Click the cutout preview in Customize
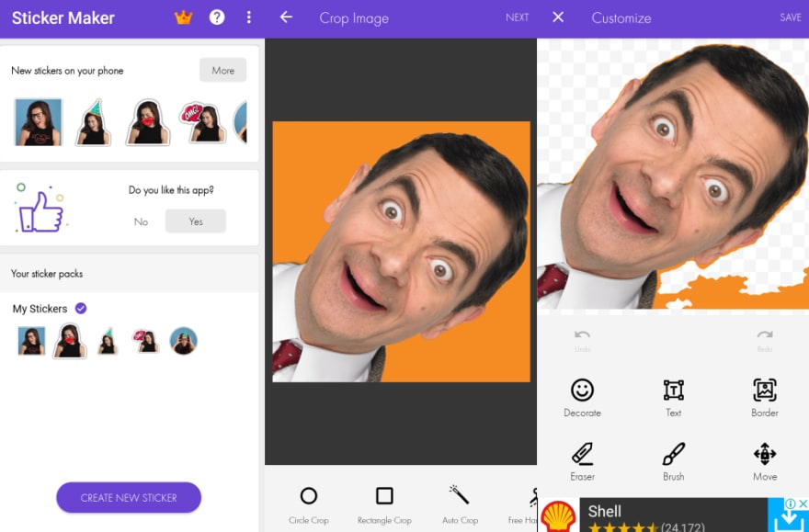The height and width of the screenshot is (532, 809). pos(673,175)
